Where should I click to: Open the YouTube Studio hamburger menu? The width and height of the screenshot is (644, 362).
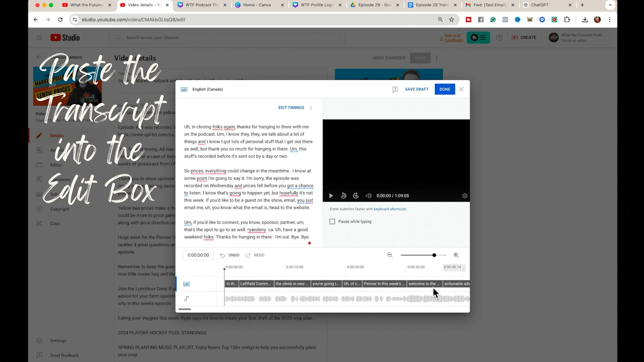39,38
